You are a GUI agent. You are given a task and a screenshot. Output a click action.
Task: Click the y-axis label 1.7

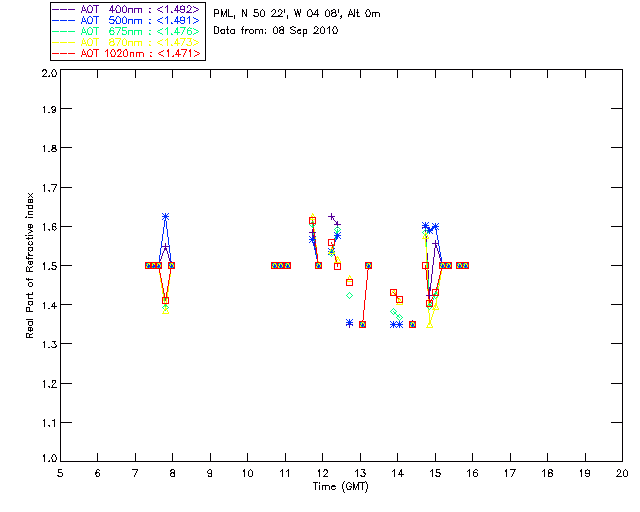[49, 188]
